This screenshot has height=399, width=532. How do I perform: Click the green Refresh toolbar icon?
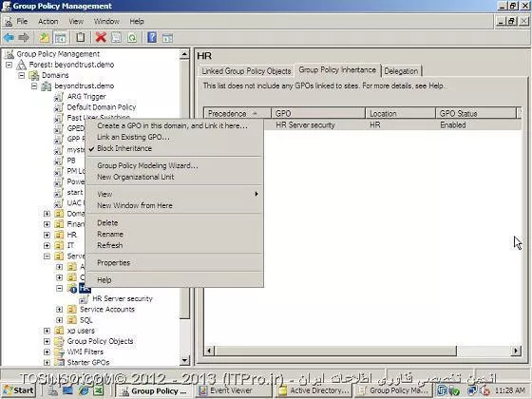132,37
